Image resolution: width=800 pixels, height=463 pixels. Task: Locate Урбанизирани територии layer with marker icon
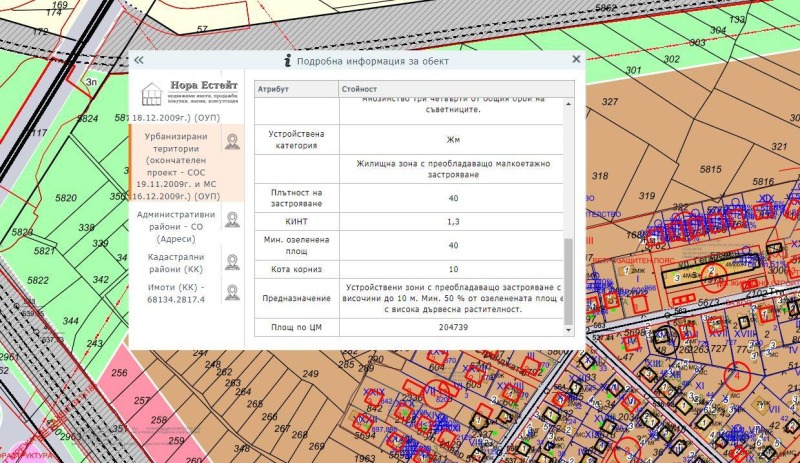click(x=232, y=141)
